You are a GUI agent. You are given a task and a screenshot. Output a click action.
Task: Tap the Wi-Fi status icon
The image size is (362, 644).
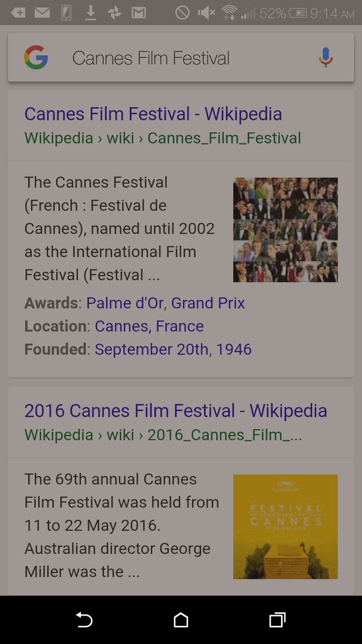coord(230,12)
